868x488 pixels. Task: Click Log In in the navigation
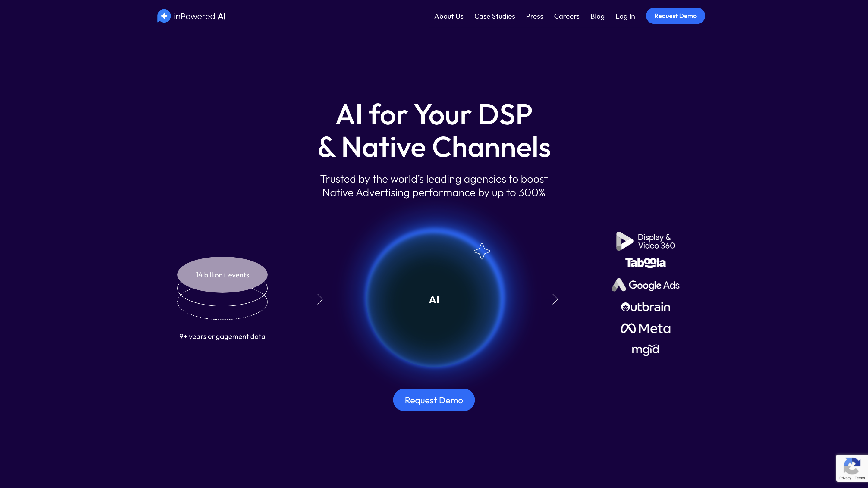pyautogui.click(x=625, y=16)
